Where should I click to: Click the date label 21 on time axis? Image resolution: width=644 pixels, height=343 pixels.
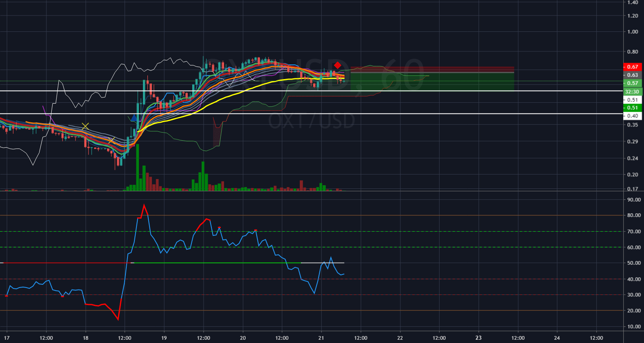point(321,338)
